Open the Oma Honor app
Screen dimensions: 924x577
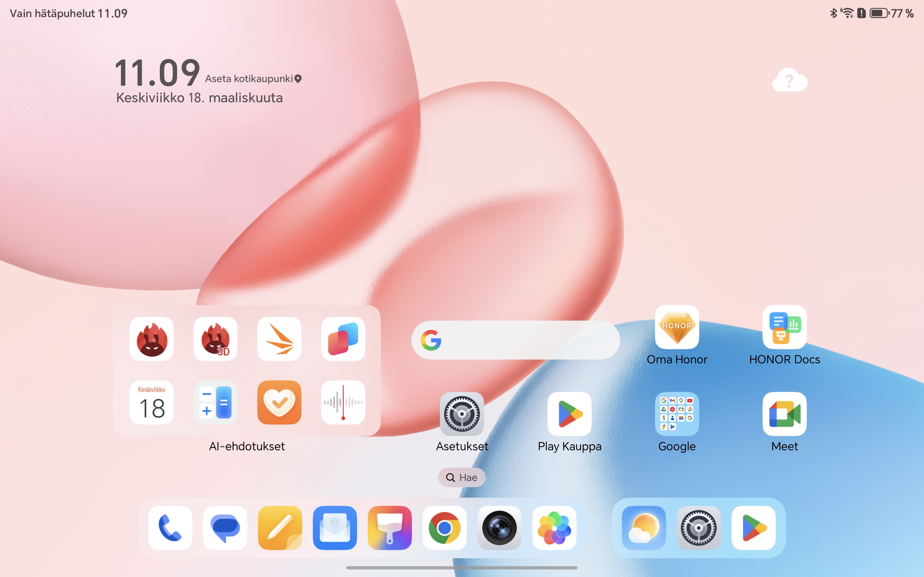click(x=677, y=327)
